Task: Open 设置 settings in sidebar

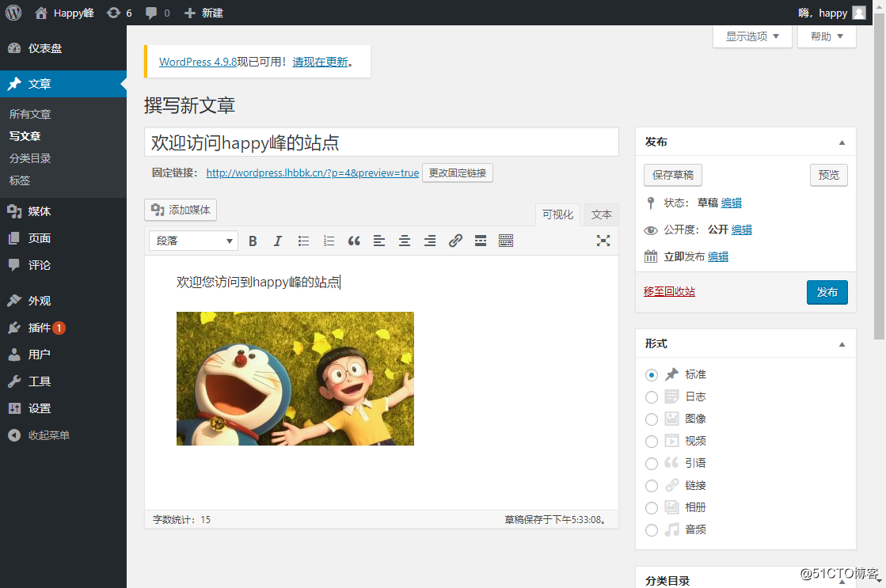Action: [x=63, y=408]
